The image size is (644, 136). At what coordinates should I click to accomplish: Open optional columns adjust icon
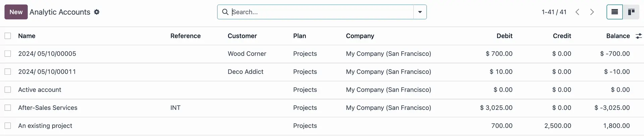point(639,36)
